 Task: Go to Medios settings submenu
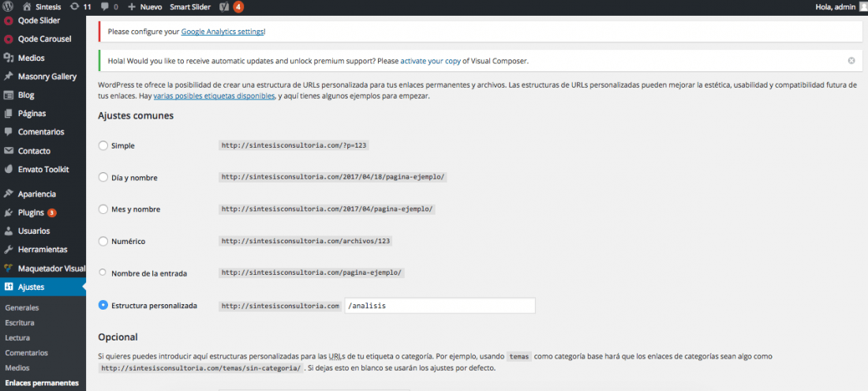[17, 367]
